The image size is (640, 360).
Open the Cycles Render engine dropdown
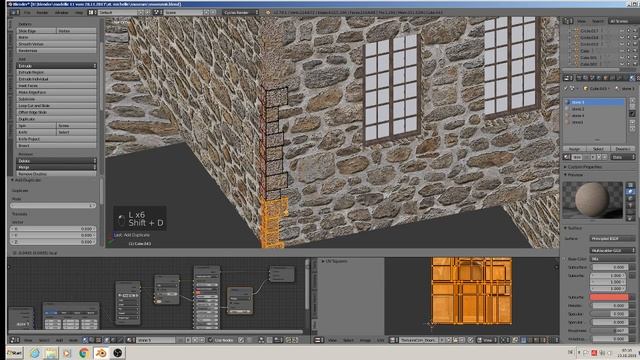(241, 13)
